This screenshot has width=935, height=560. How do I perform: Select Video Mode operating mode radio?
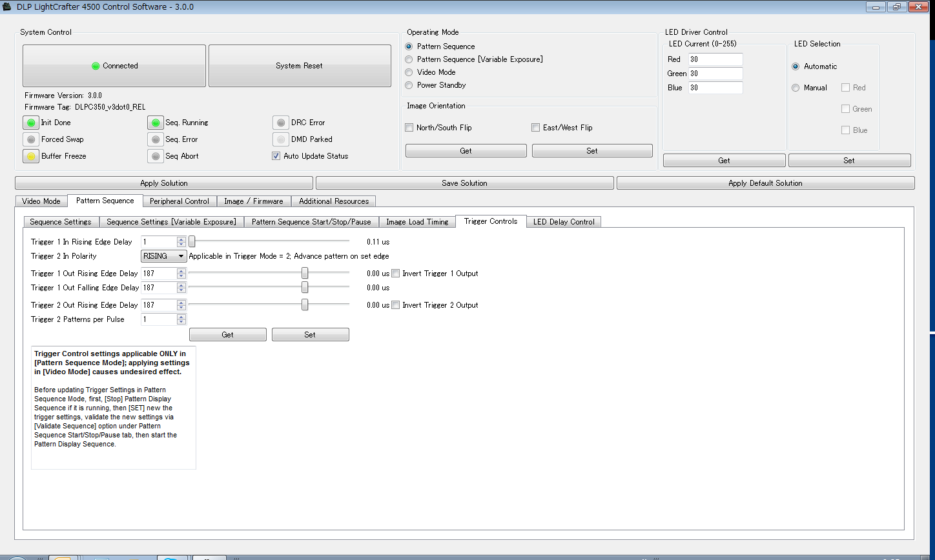pyautogui.click(x=409, y=72)
